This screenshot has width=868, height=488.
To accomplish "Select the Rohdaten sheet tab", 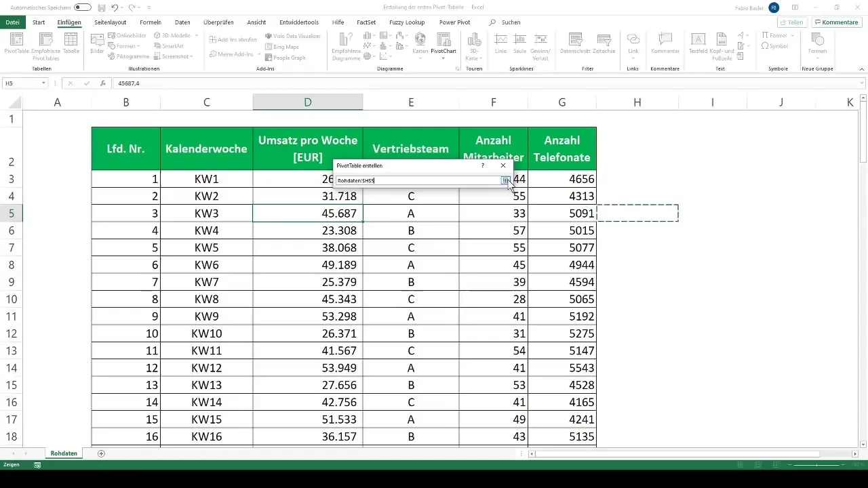I will pos(64,453).
